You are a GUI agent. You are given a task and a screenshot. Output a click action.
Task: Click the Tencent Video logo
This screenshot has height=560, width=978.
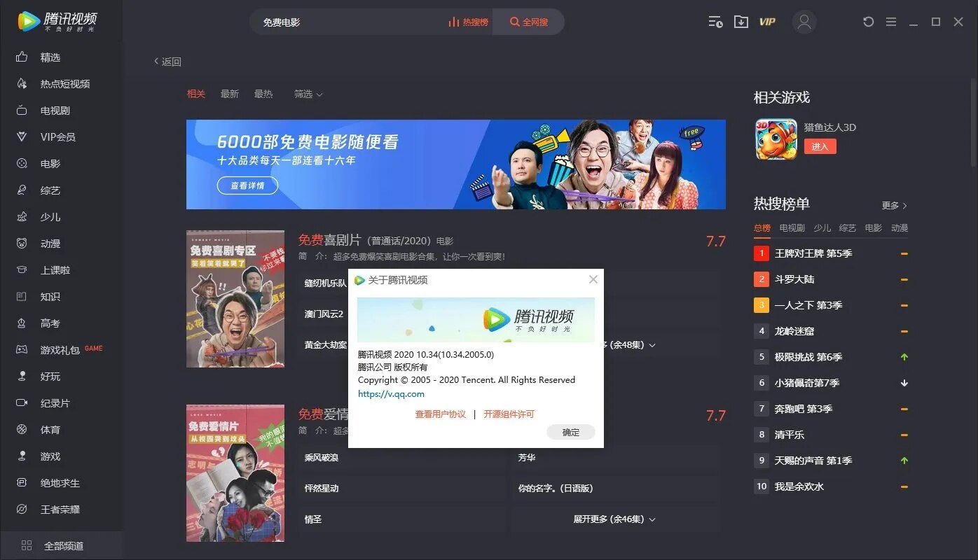[x=57, y=21]
